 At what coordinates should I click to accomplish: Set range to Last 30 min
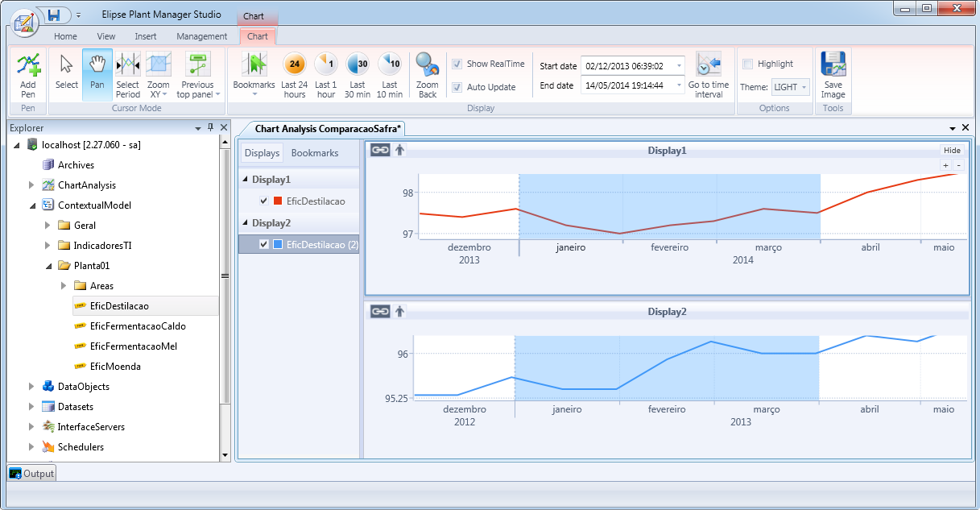click(357, 75)
